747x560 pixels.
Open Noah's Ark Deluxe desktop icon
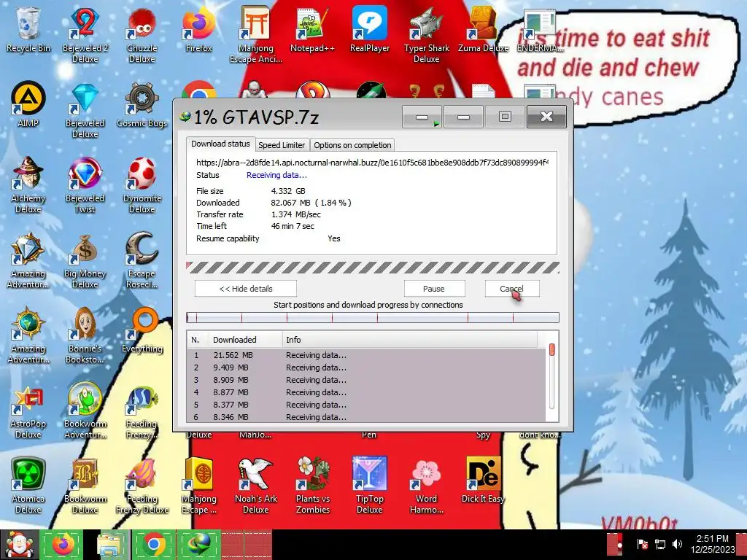coord(256,486)
